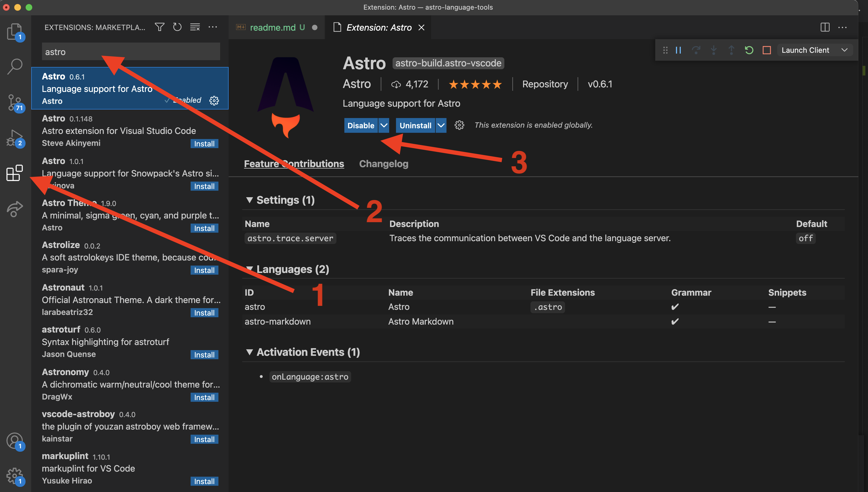Install vscode-astroboy extension

tap(204, 439)
